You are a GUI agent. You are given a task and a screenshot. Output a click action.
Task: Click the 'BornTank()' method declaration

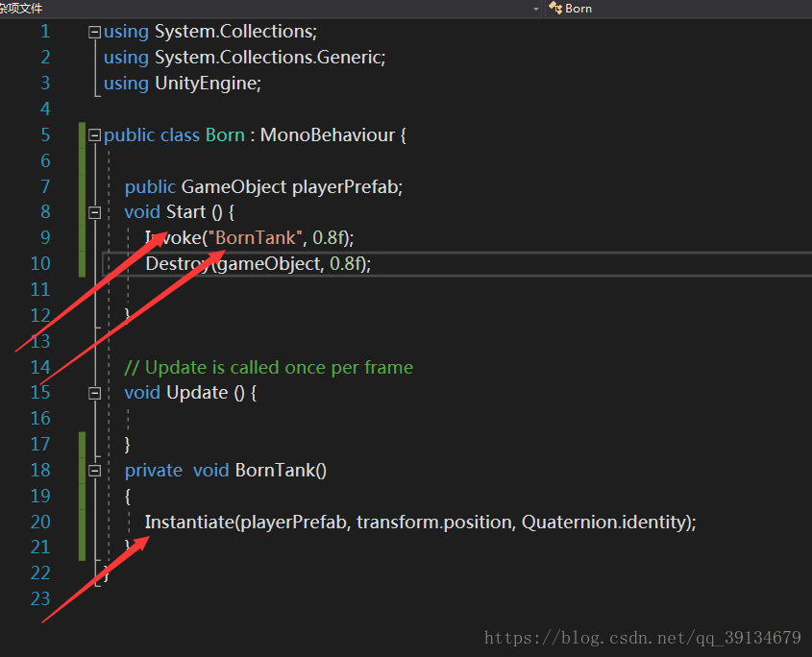coord(282,471)
